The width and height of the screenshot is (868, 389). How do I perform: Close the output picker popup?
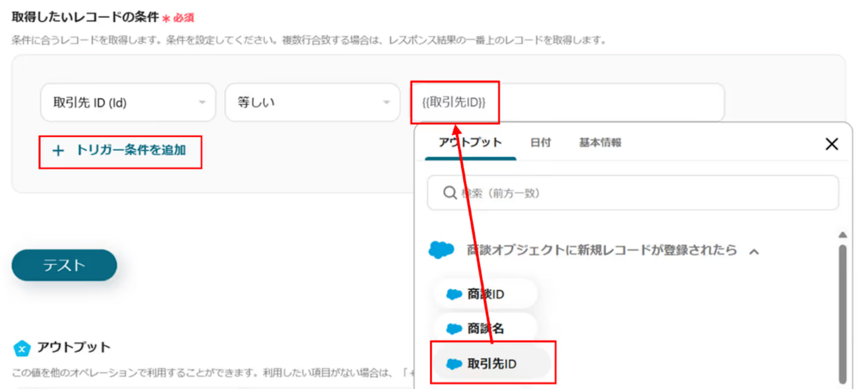pos(832,144)
